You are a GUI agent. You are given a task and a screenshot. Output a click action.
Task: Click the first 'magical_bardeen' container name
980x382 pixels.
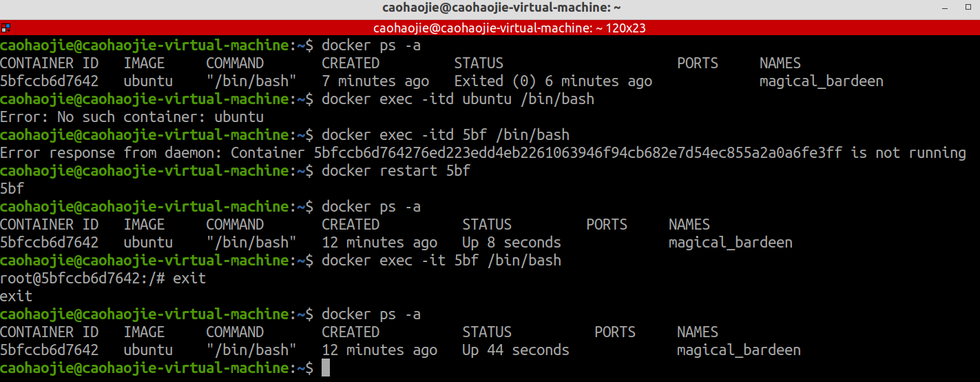coord(822,81)
